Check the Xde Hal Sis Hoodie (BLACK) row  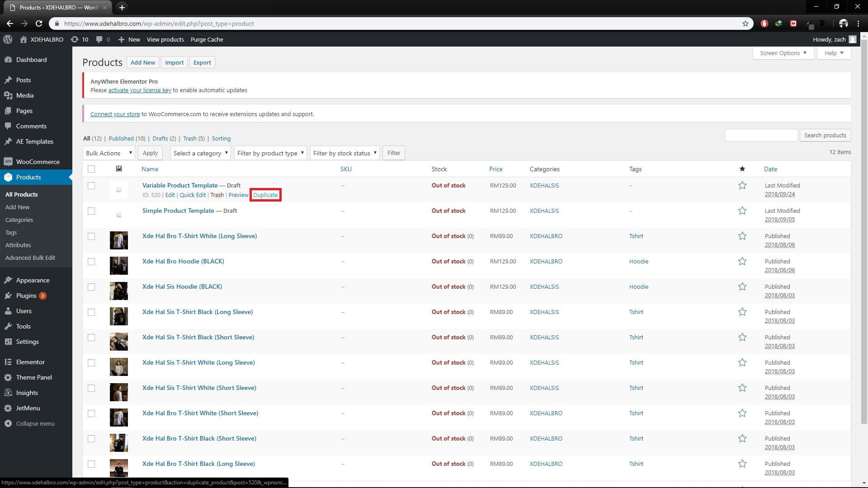[91, 287]
